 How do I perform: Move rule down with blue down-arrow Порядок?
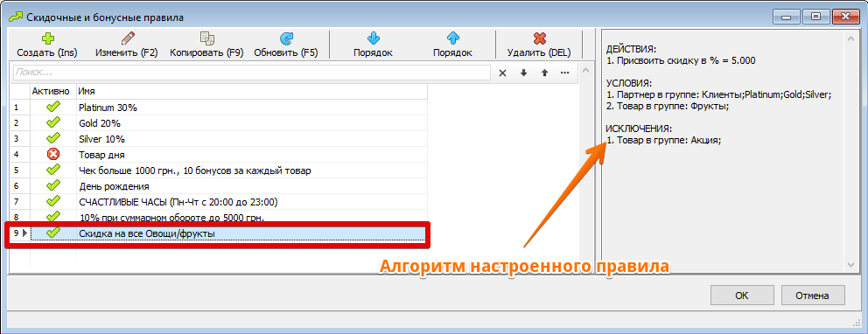click(x=373, y=38)
